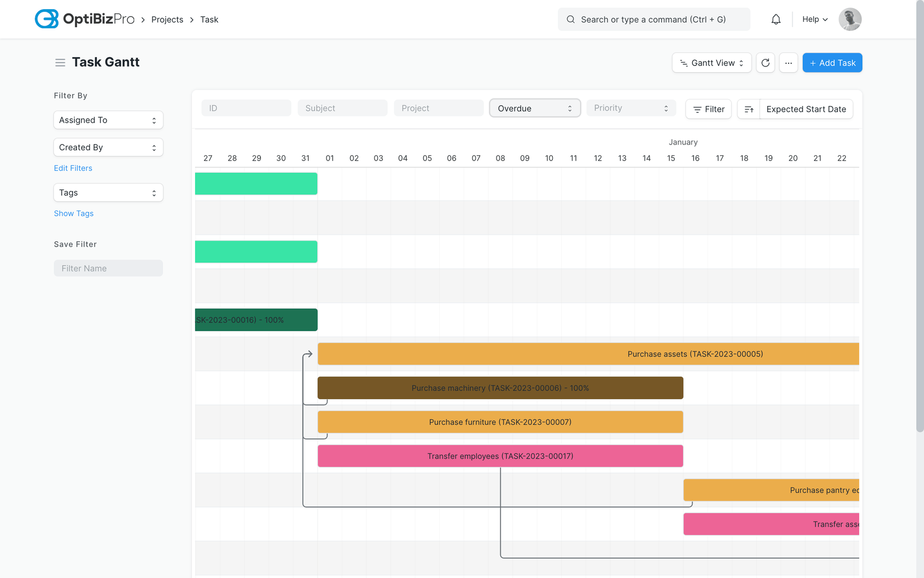Open the more options ellipsis menu
This screenshot has width=924, height=578.
pos(788,63)
